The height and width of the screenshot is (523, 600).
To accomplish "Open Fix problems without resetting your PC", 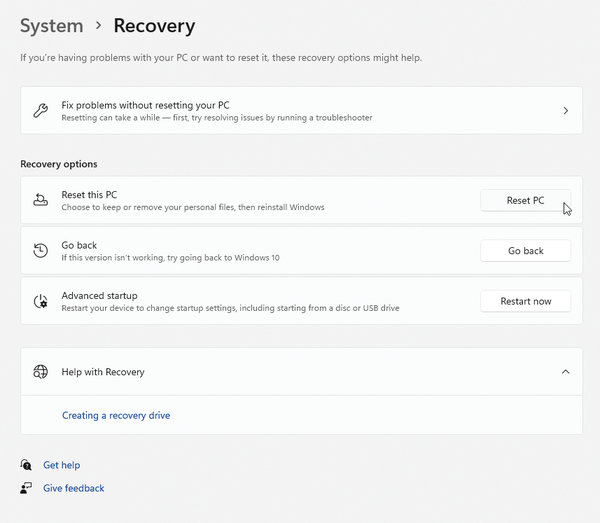I will click(x=302, y=111).
